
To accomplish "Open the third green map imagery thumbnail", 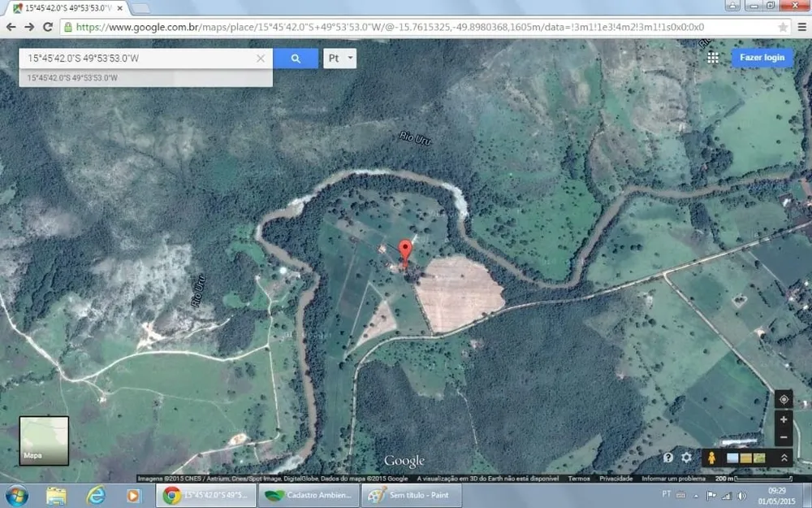I will point(759,458).
